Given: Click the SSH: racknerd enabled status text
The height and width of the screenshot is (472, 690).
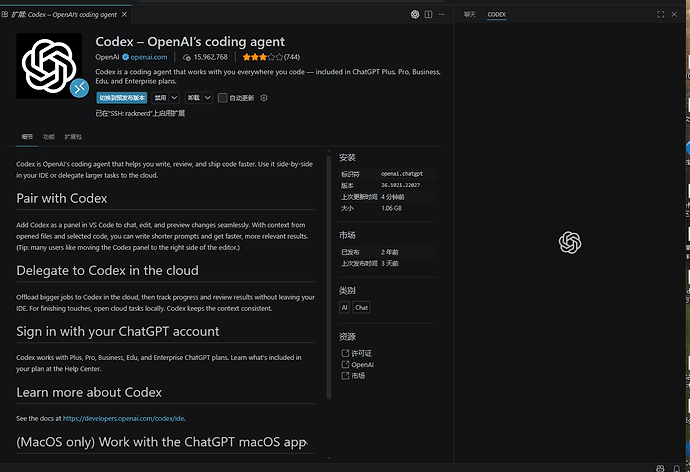Looking at the screenshot, I should 140,113.
